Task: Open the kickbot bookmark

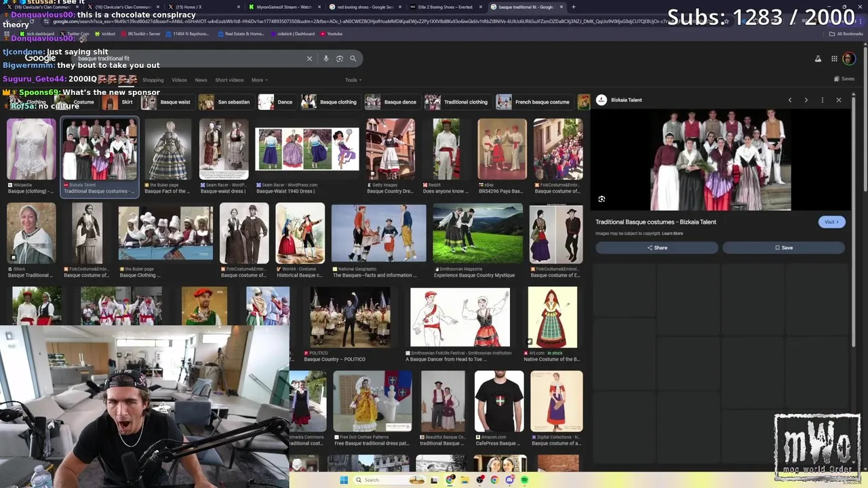Action: point(105,33)
